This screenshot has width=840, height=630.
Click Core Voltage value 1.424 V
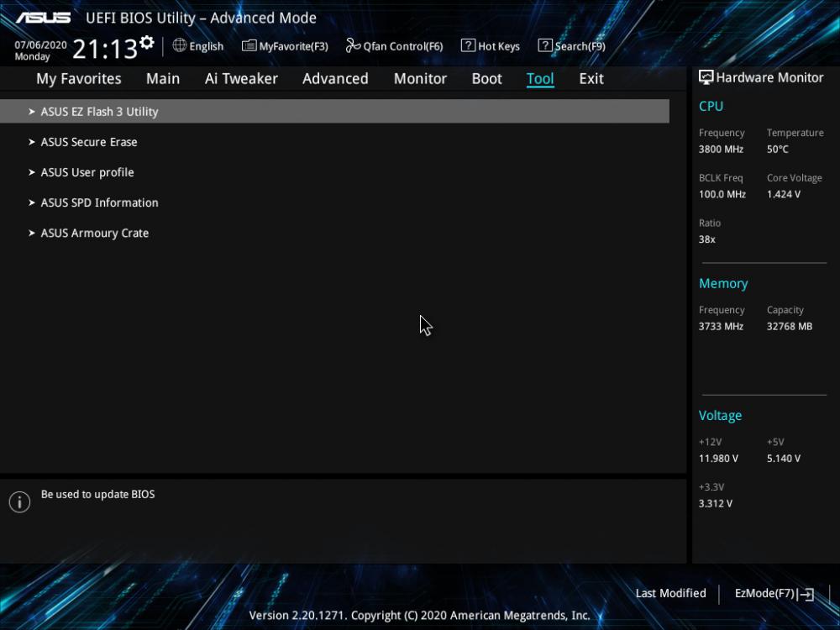pos(783,194)
